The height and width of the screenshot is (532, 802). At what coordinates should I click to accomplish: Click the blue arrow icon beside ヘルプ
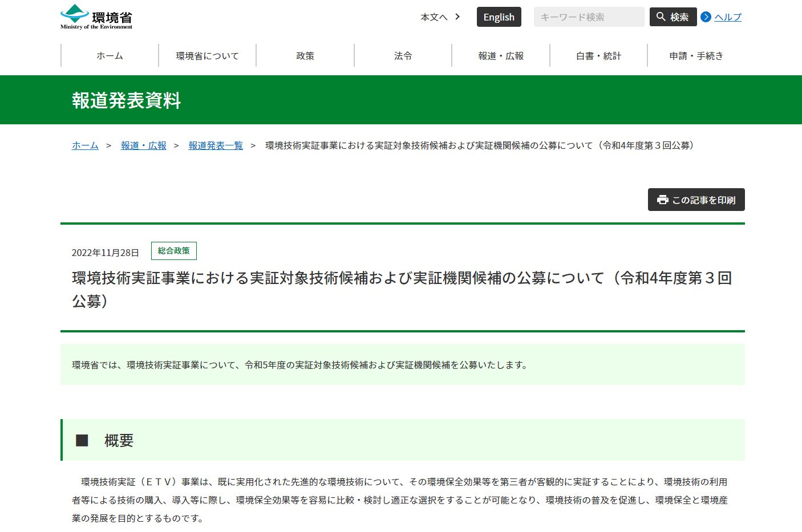click(x=705, y=18)
